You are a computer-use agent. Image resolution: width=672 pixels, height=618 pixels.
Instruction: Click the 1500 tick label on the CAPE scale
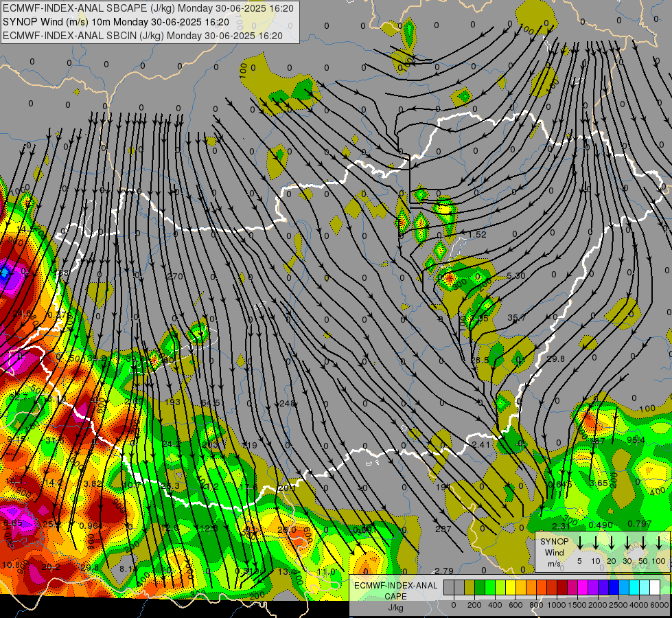[577, 605]
